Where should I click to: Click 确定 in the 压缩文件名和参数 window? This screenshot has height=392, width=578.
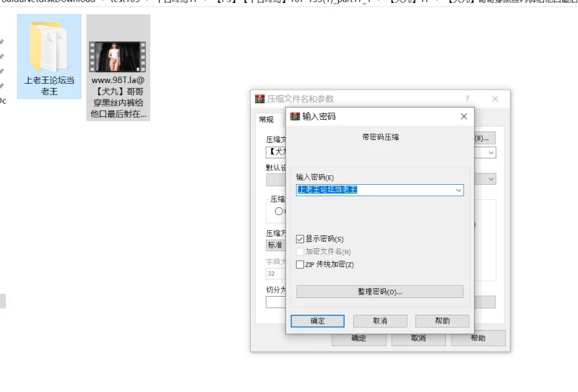point(358,338)
